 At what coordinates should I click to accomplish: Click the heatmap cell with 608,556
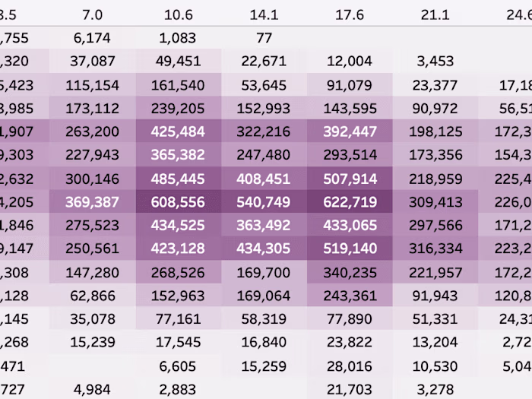pyautogui.click(x=179, y=203)
